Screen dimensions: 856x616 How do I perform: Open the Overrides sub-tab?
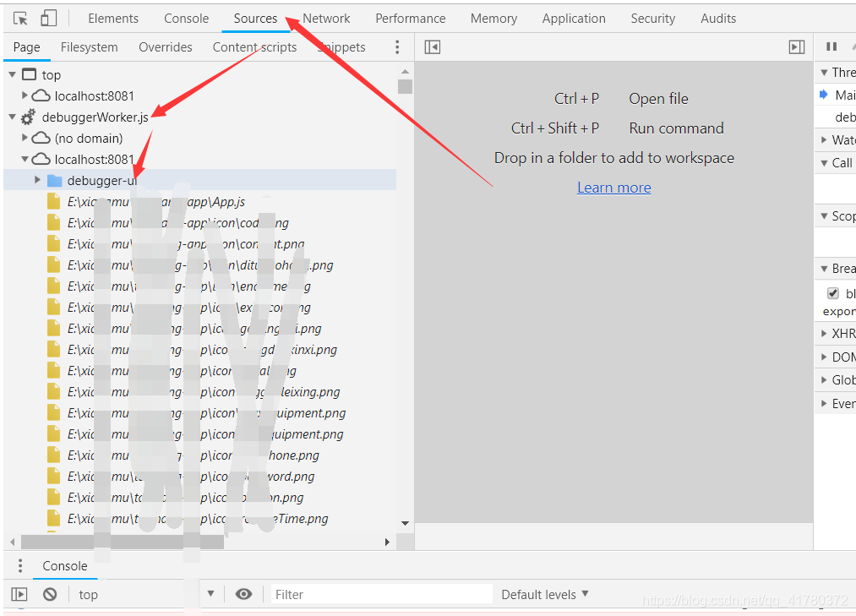166,47
